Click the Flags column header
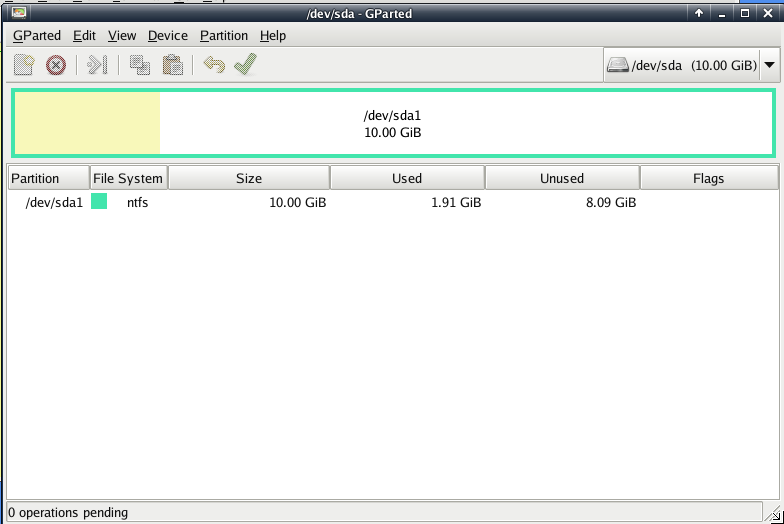Image resolution: width=784 pixels, height=524 pixels. tap(708, 178)
